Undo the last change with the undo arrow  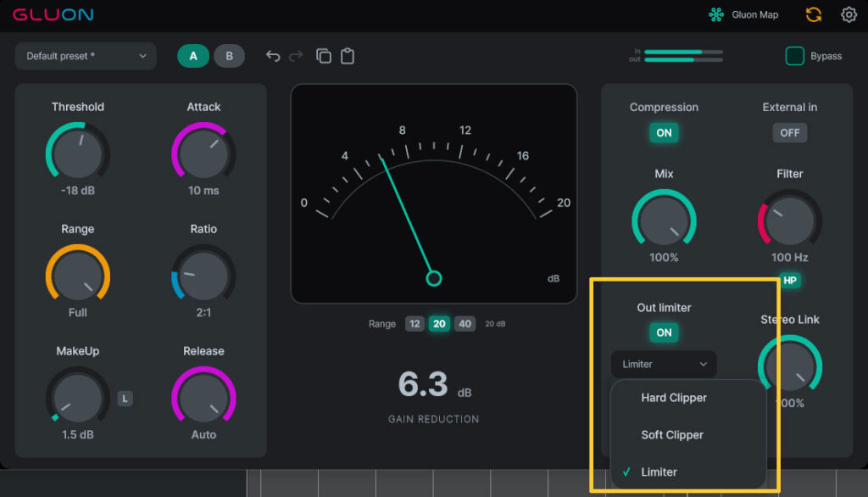tap(273, 56)
